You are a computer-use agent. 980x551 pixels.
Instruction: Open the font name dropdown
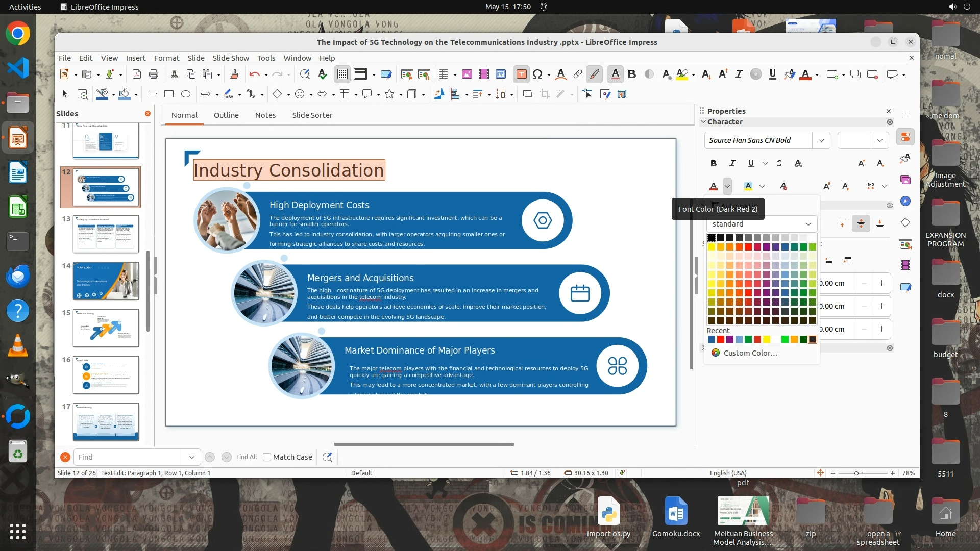click(x=821, y=140)
